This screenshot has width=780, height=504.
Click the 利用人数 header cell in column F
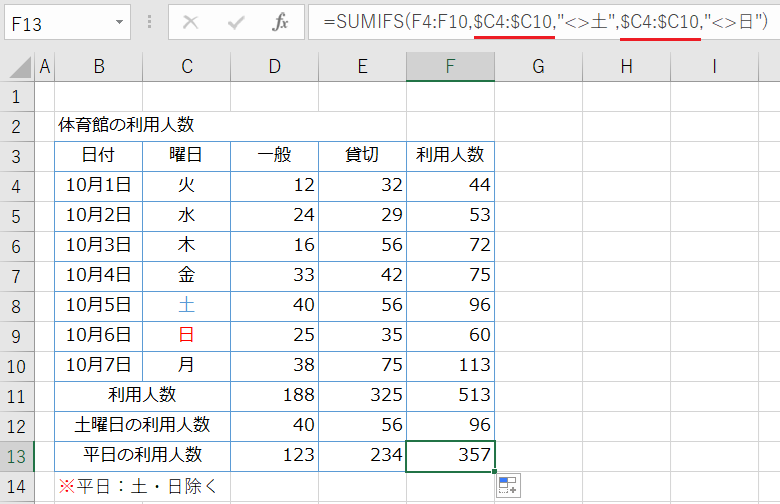[450, 155]
